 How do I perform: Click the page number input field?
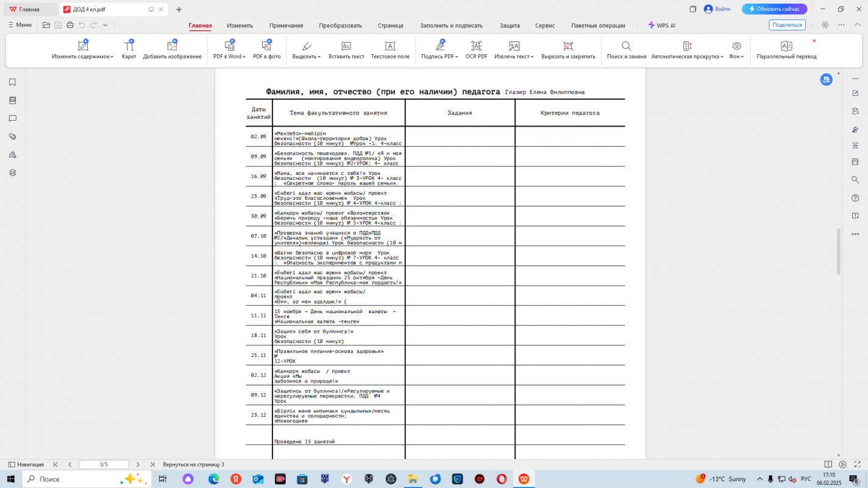(104, 464)
